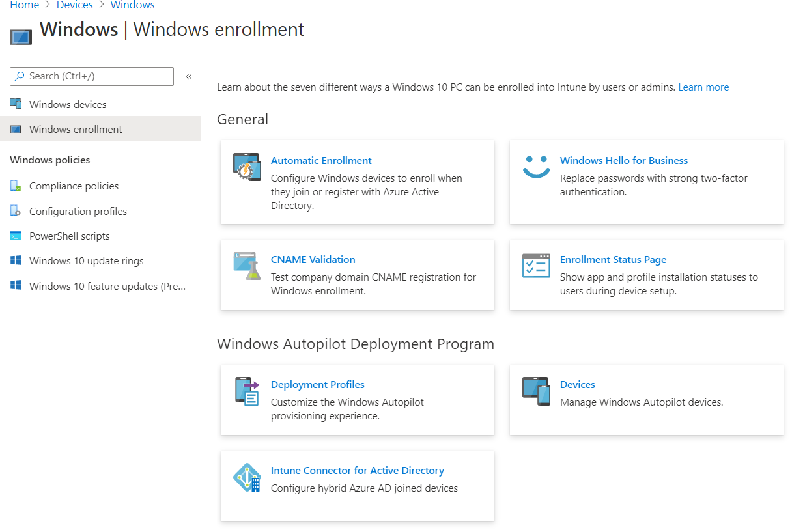Click the Deployment Profiles document icon
The width and height of the screenshot is (805, 532).
[x=246, y=392]
